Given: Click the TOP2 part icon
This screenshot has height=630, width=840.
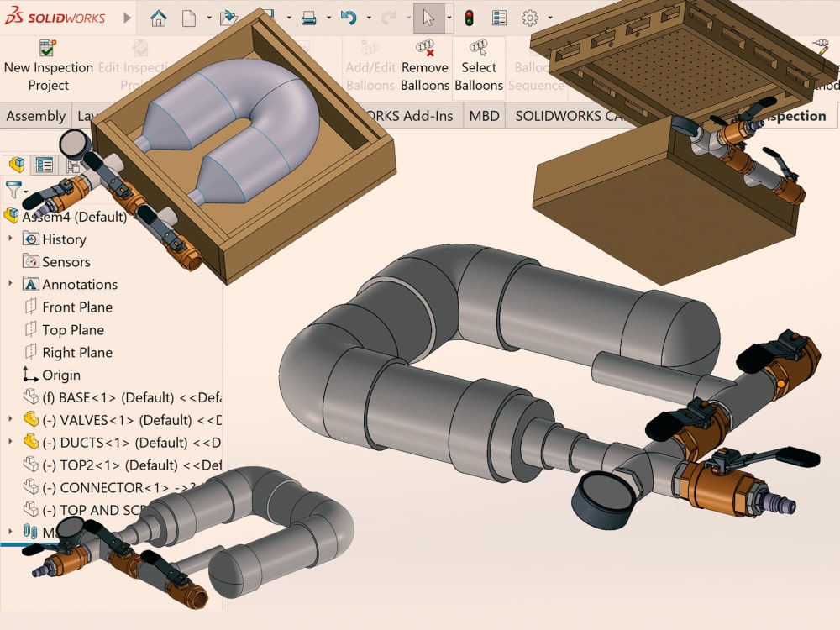Looking at the screenshot, I should pyautogui.click(x=30, y=464).
